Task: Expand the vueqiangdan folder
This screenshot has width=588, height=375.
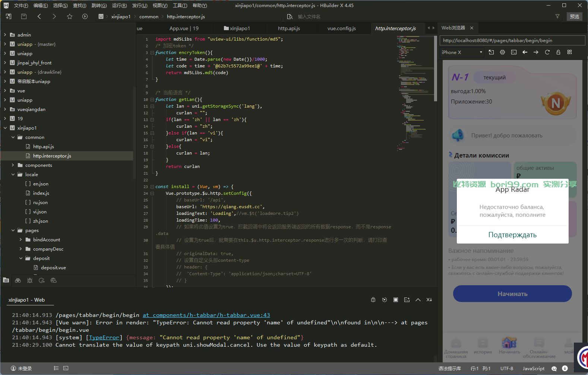Action: point(5,109)
